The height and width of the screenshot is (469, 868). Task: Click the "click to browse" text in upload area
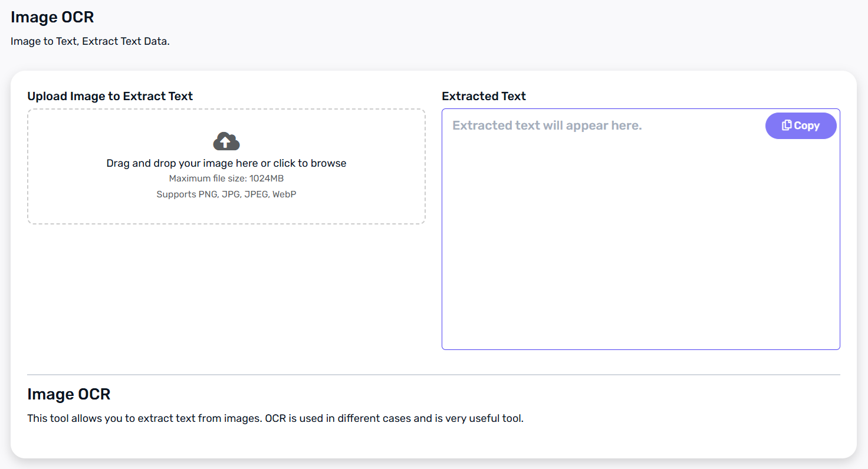tap(310, 163)
